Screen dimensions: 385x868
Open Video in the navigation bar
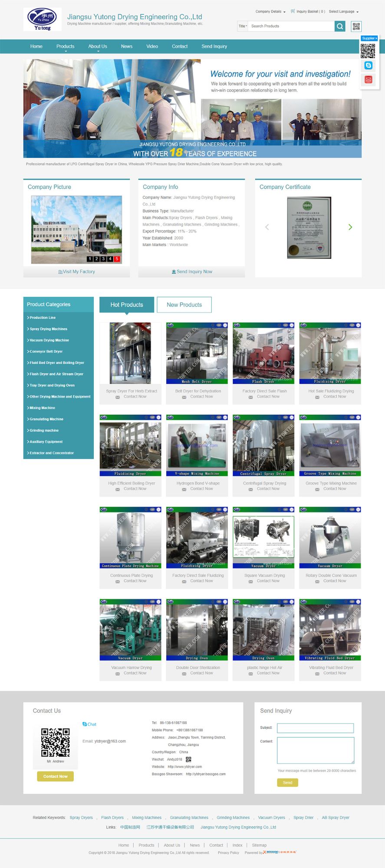[152, 46]
